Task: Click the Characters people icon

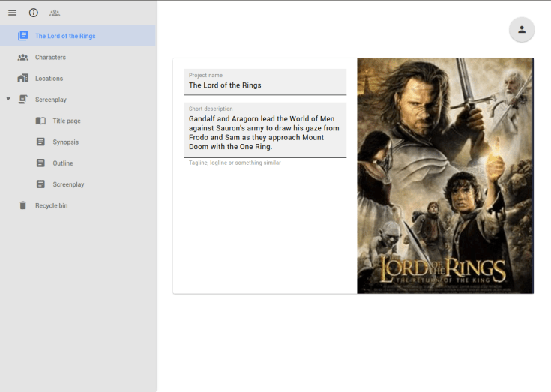Action: pos(22,57)
